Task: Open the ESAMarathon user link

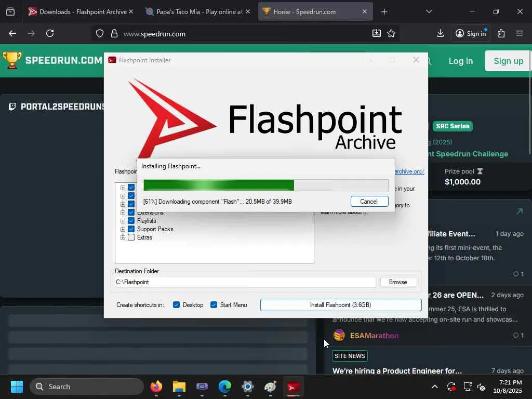Action: pyautogui.click(x=374, y=336)
